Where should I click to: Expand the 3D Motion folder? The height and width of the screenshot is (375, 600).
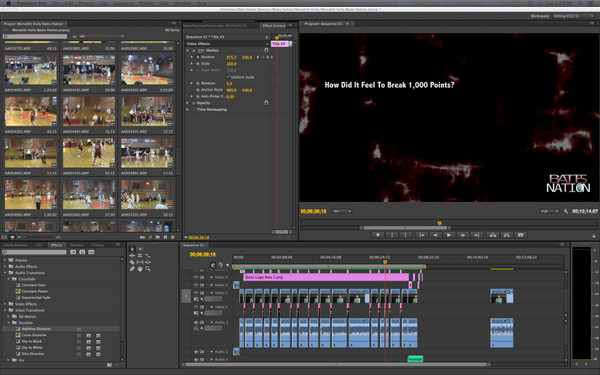click(x=8, y=316)
